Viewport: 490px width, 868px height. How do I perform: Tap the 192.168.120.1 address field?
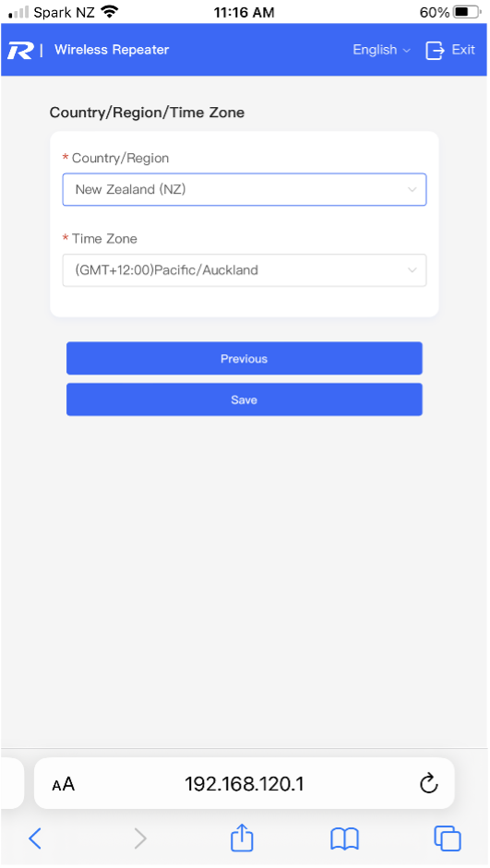click(x=245, y=783)
